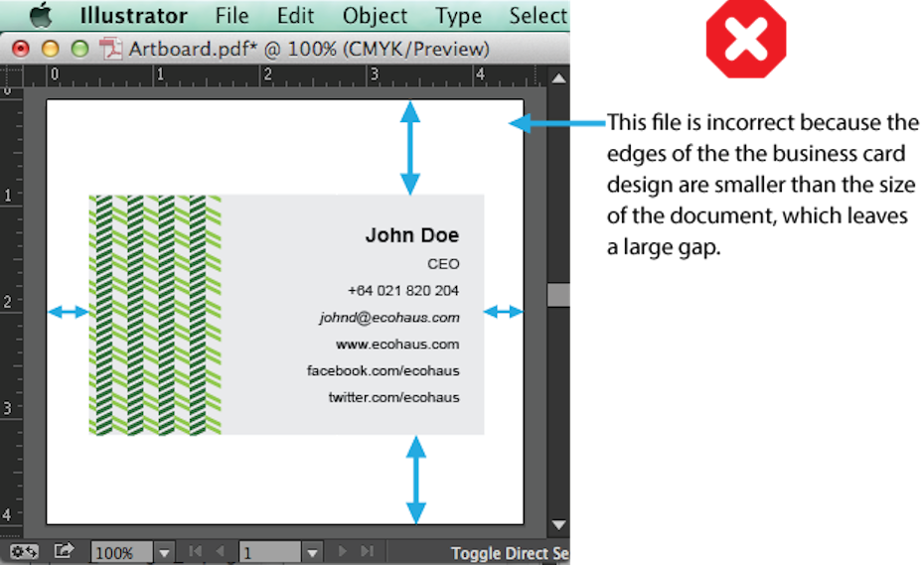Open the artboard number dropdown
Screen dimensions: 924x565
click(313, 553)
